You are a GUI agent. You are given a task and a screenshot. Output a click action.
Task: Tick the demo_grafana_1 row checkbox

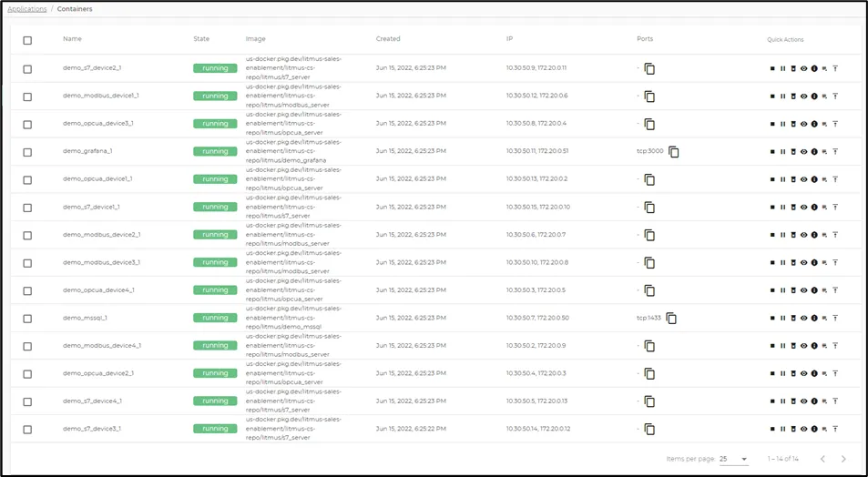coord(27,152)
